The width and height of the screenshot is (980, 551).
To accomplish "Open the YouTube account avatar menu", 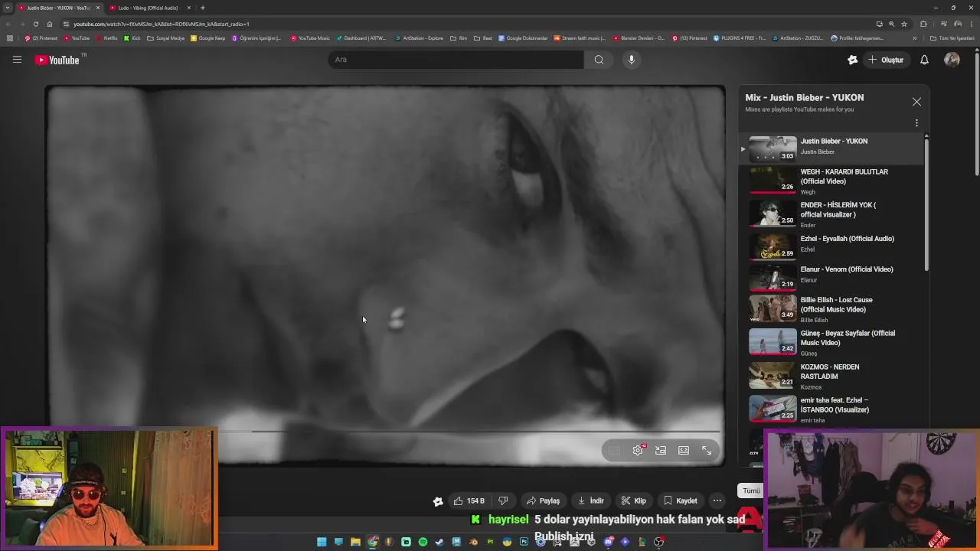I will 952,60.
